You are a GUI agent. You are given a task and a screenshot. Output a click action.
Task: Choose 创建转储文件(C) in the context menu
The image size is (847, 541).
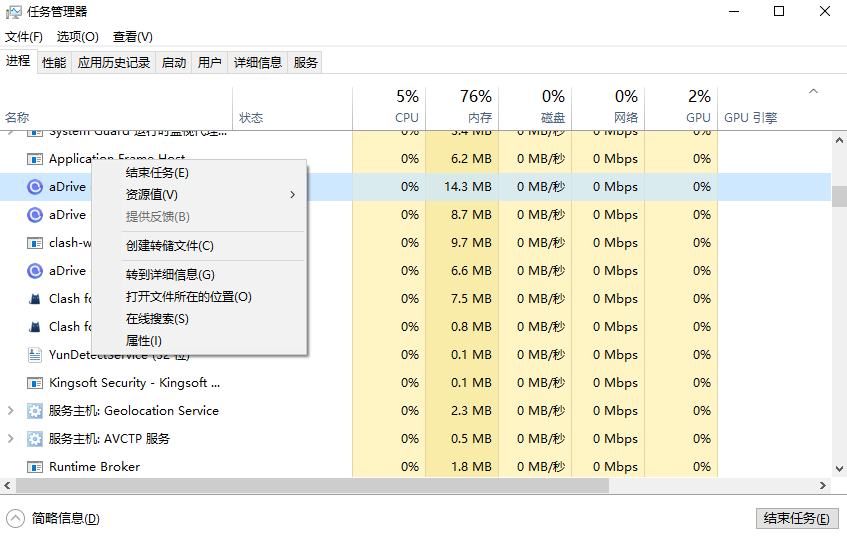pyautogui.click(x=199, y=246)
